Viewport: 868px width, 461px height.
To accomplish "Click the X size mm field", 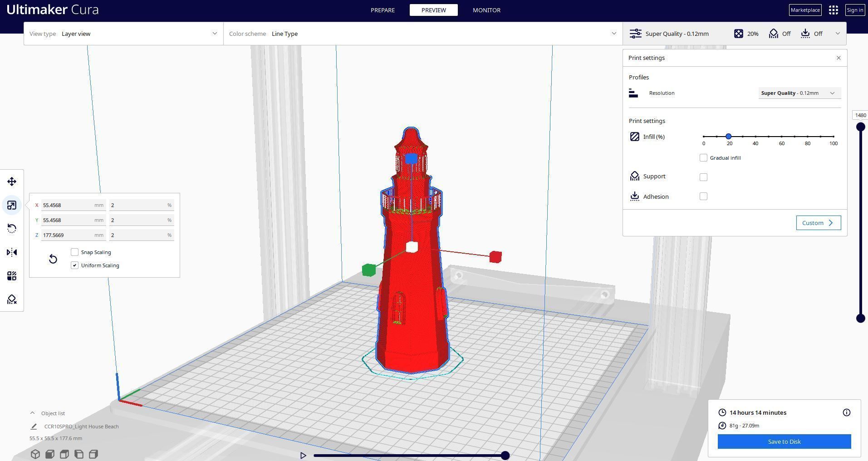I will pyautogui.click(x=74, y=205).
